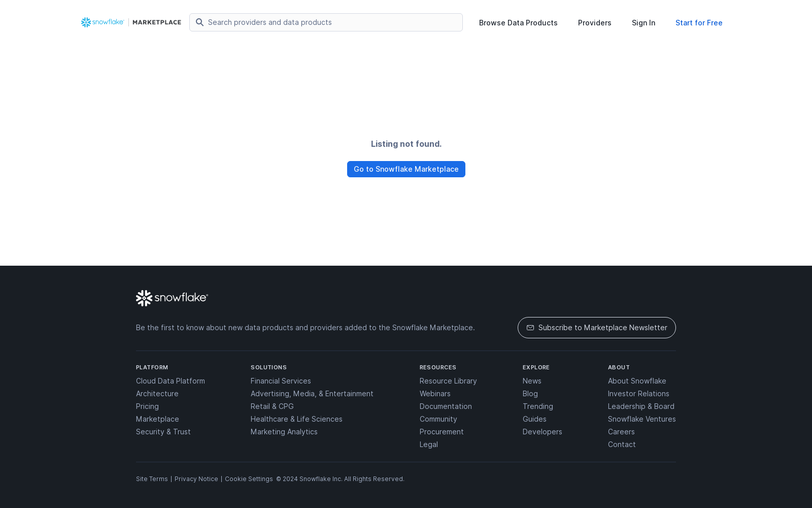Click the SOLUTIONS column heading
Image resolution: width=812 pixels, height=508 pixels.
(268, 367)
